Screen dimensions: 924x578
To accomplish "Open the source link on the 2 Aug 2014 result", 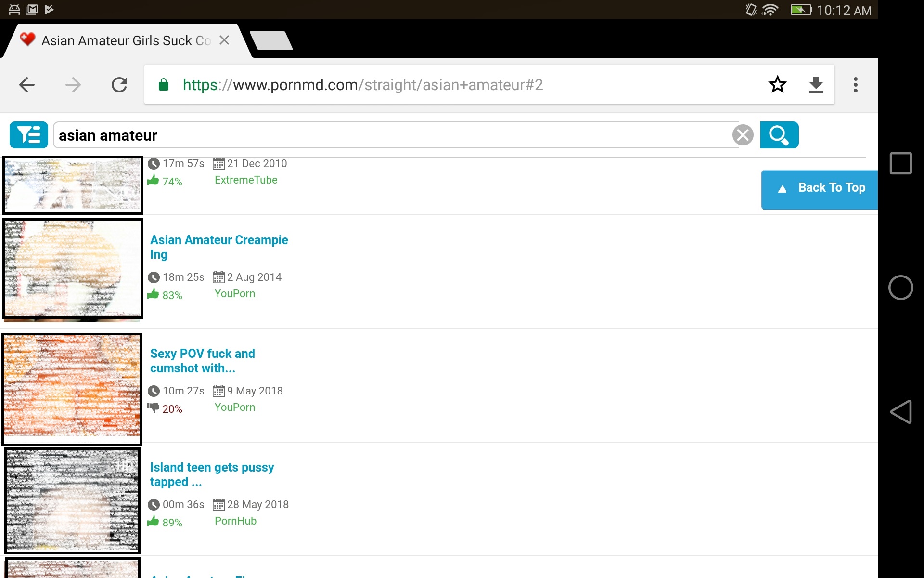I will pos(235,294).
